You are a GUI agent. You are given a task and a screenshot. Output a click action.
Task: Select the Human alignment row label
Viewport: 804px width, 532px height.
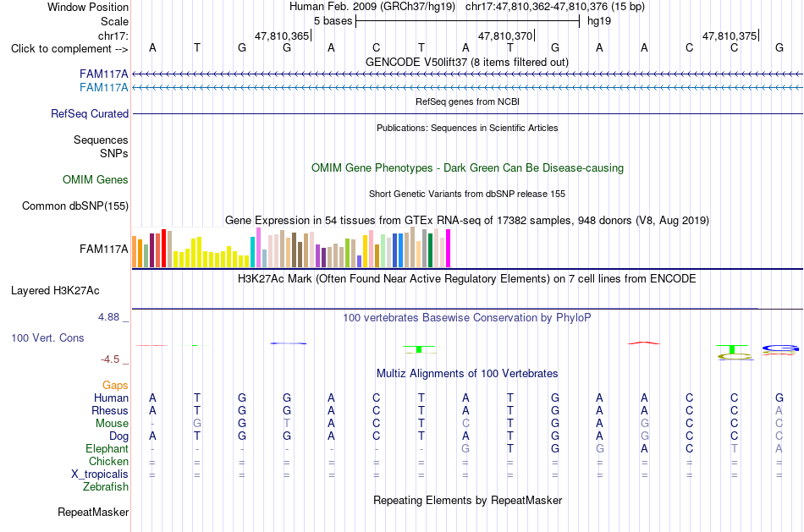pos(111,398)
